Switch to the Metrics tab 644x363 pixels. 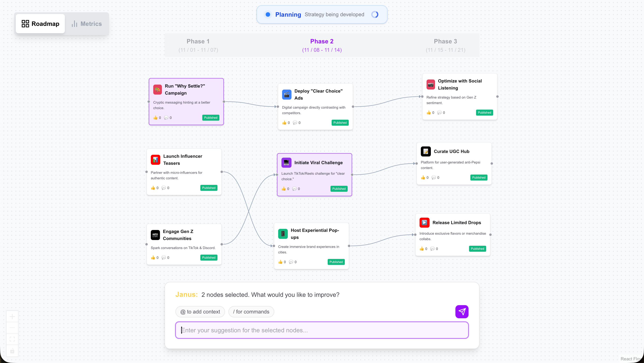87,24
